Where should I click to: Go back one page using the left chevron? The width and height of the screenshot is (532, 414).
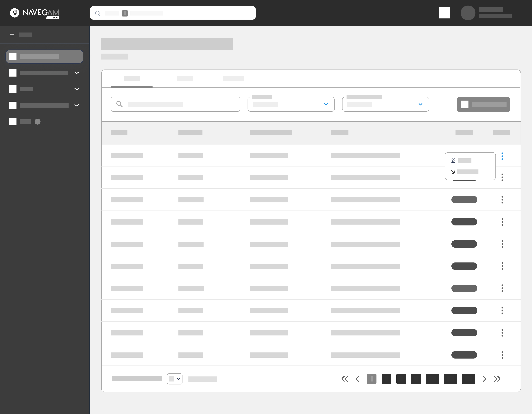tap(357, 379)
